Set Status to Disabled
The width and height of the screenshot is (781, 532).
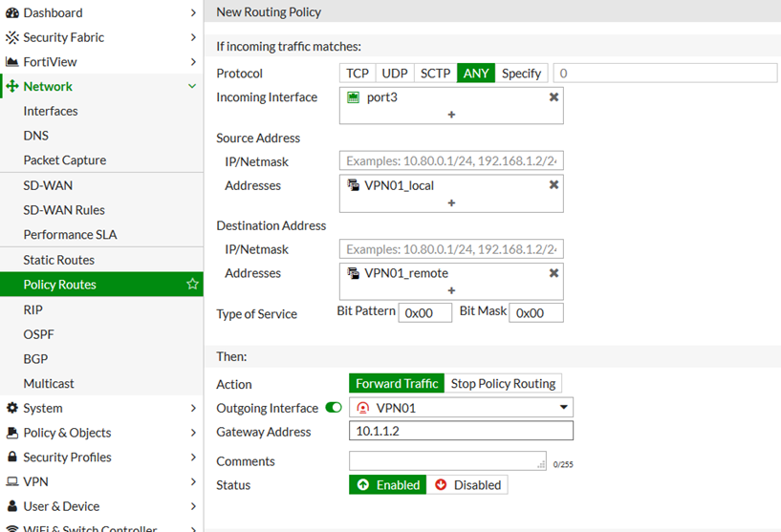(x=467, y=485)
